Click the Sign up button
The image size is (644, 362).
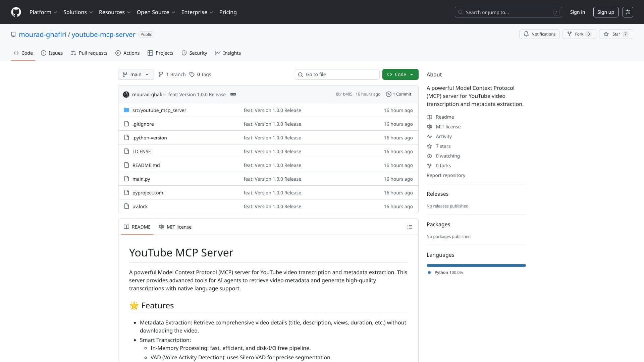click(x=605, y=12)
